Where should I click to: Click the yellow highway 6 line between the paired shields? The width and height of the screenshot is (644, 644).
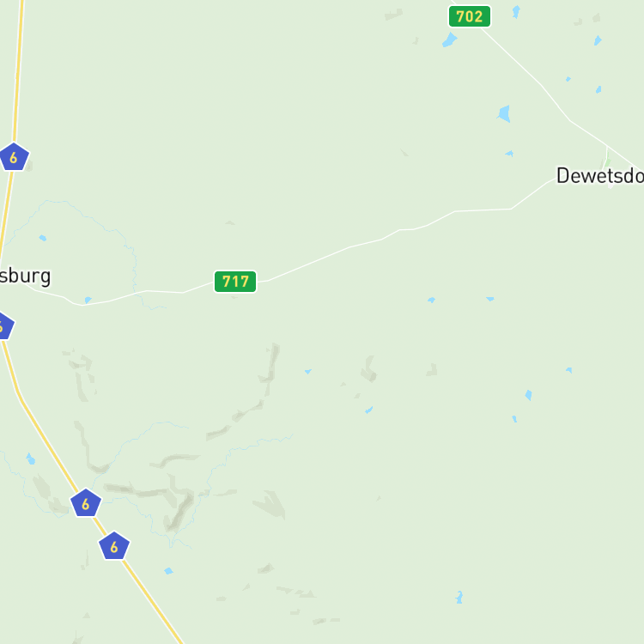point(100,525)
